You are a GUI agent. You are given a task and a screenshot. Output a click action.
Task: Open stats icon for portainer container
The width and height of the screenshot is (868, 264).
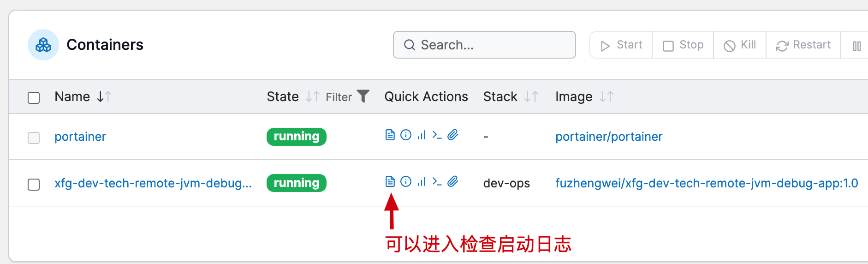click(x=422, y=135)
